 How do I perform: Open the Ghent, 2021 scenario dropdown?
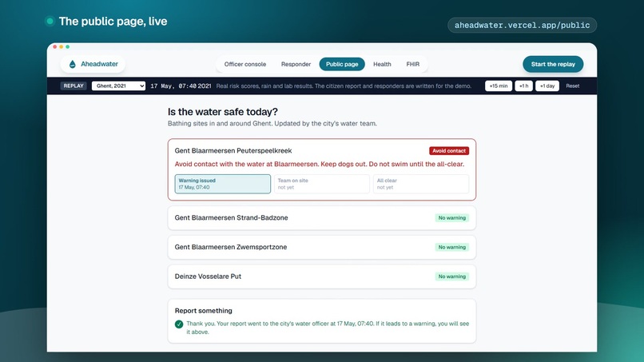click(118, 86)
